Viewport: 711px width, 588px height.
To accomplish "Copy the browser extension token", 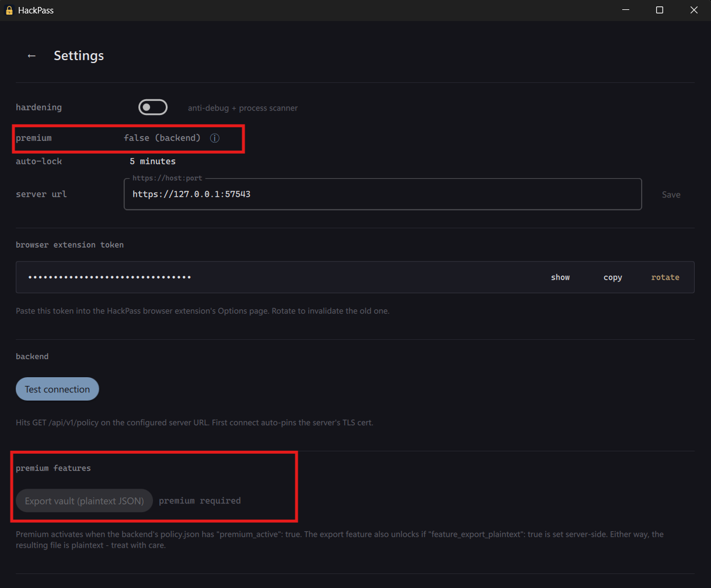I will click(613, 277).
